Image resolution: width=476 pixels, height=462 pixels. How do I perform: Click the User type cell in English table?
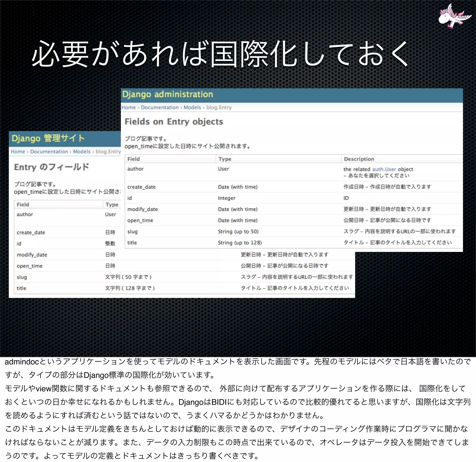(223, 169)
